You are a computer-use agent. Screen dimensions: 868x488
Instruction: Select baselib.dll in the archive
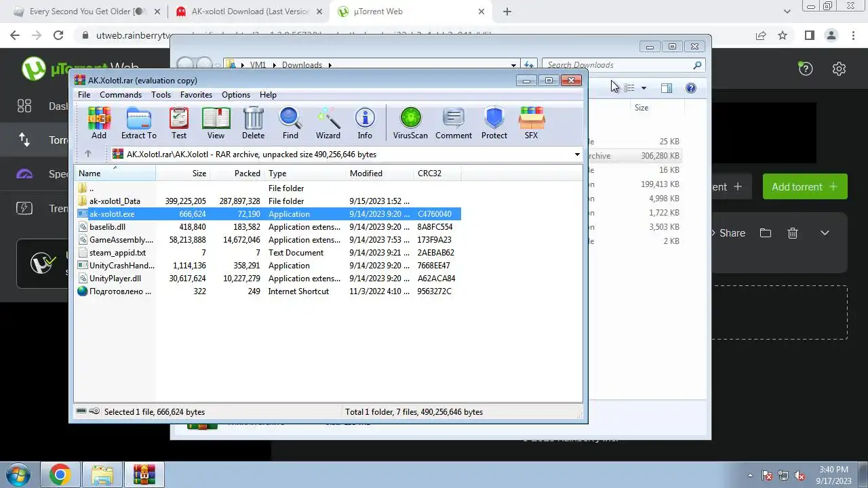pos(268,227)
